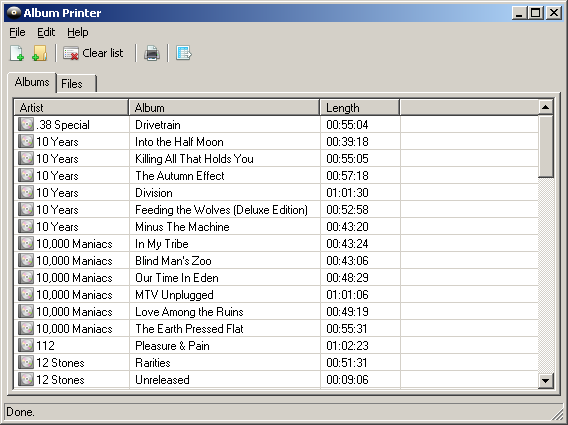The image size is (568, 425).
Task: Sort list by Length column header
Action: point(360,108)
